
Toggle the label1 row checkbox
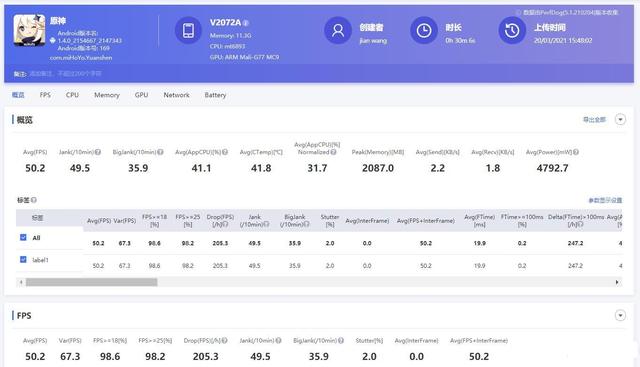click(23, 259)
